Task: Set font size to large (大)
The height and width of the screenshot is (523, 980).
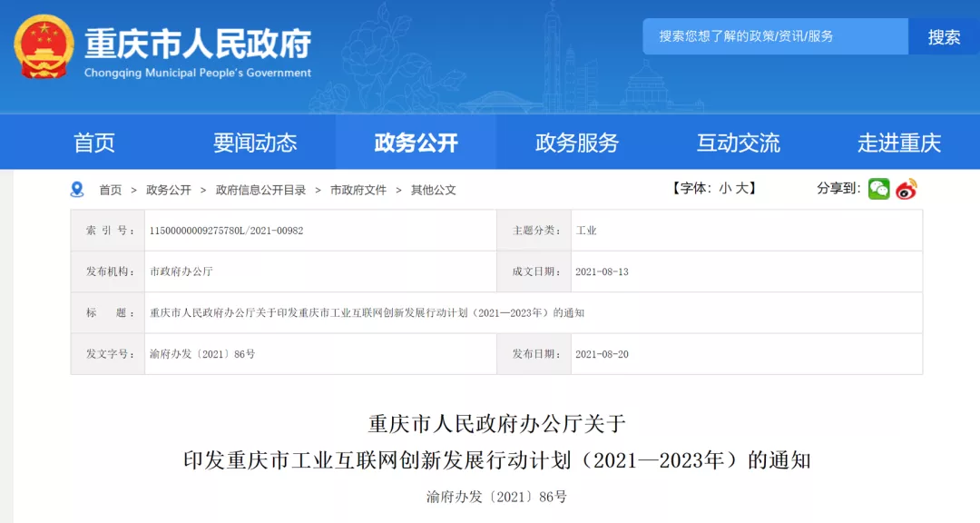Action: coord(741,189)
